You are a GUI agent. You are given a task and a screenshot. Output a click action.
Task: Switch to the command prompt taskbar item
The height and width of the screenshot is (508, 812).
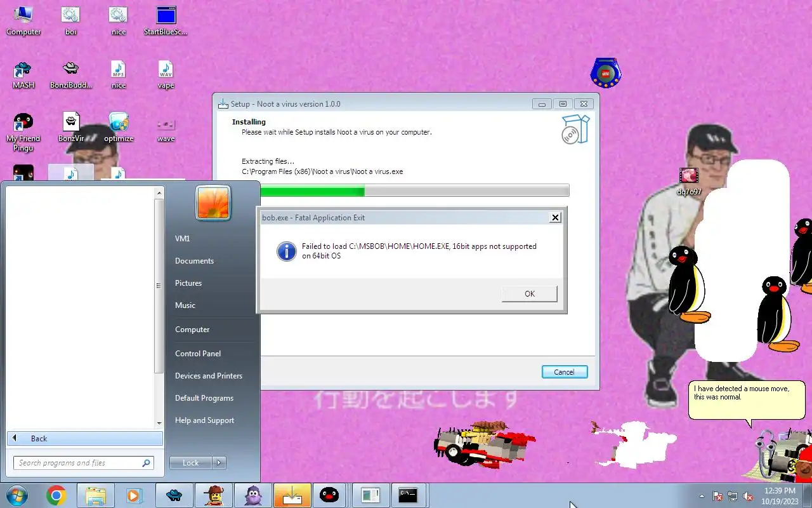407,495
